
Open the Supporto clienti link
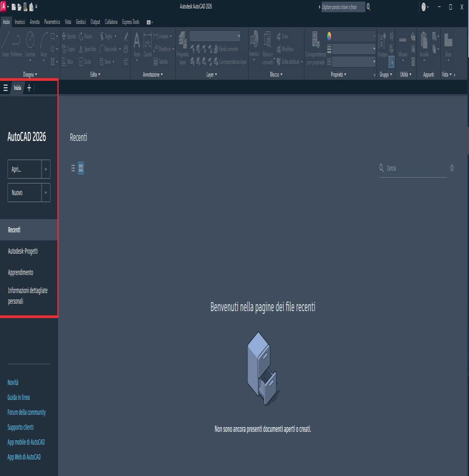[x=20, y=427]
